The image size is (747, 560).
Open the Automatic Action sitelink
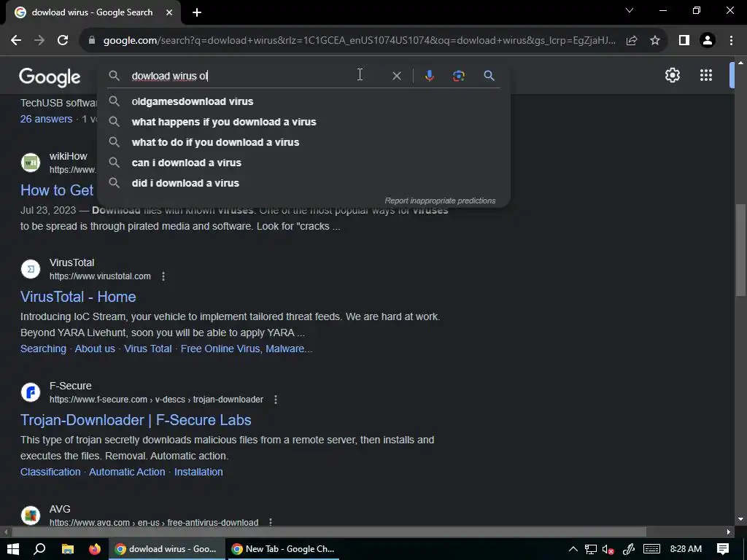click(127, 472)
